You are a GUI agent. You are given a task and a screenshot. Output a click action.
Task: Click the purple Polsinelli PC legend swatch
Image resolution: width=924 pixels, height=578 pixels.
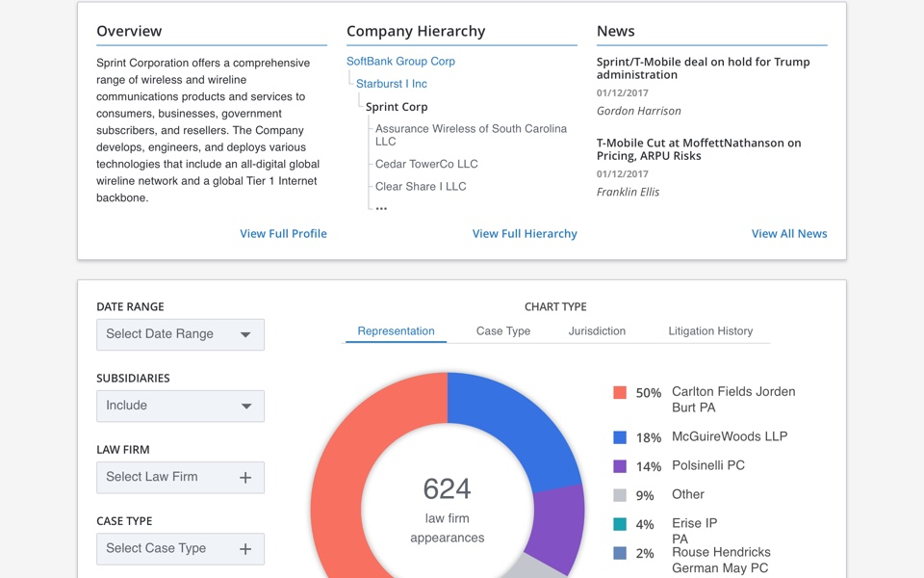coord(620,466)
